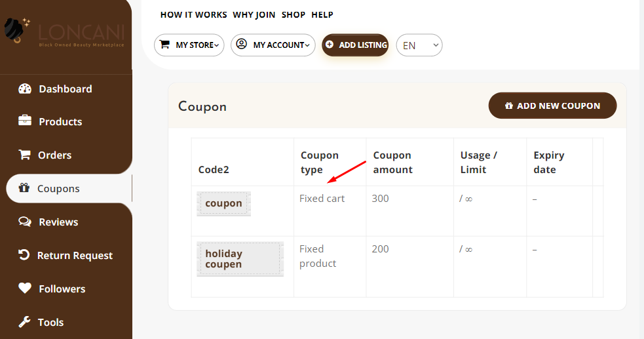Click the Coupons gift icon
This screenshot has height=339, width=644.
pos(24,188)
